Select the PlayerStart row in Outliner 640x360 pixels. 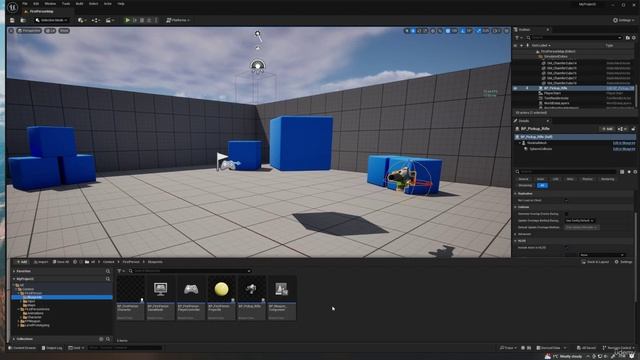tap(573, 93)
